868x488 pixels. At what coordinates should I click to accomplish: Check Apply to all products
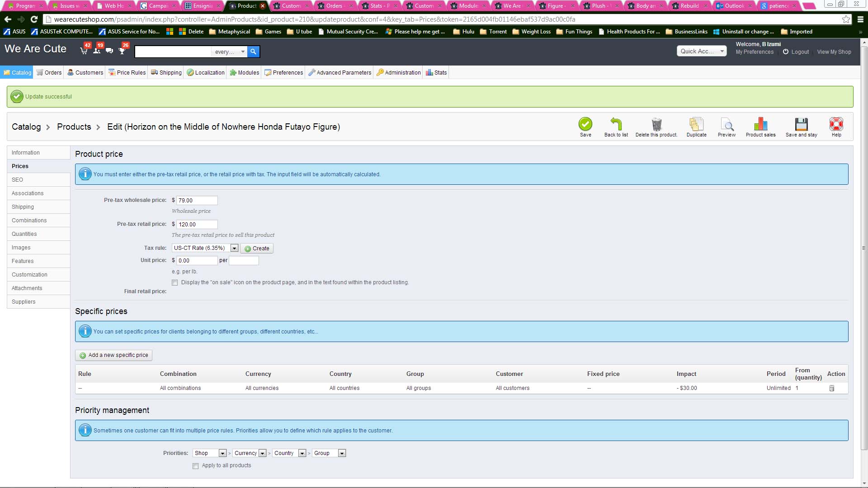195,466
